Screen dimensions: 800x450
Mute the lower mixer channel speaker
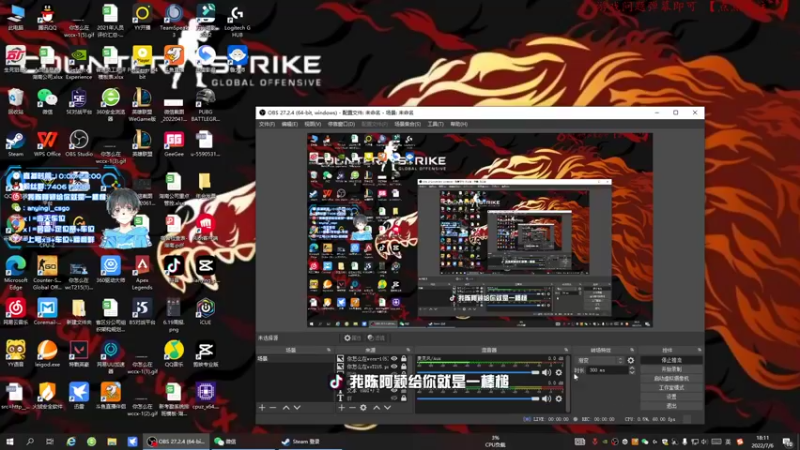(x=546, y=398)
